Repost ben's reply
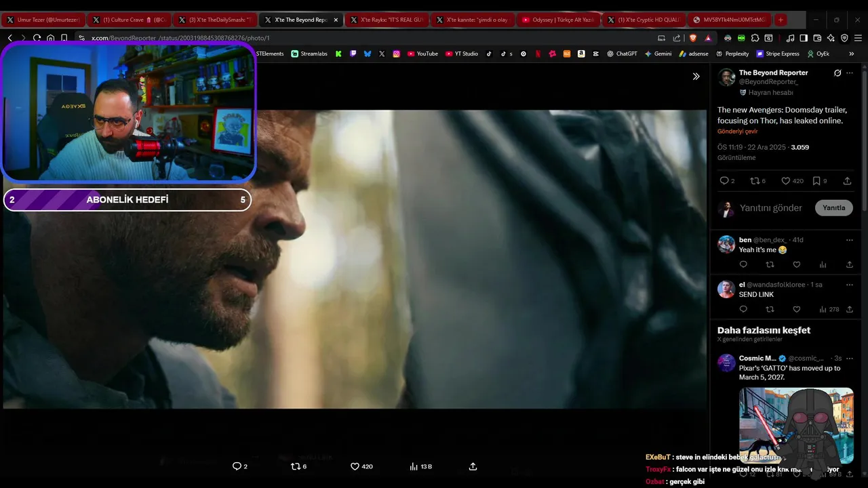868x488 pixels. 770,264
